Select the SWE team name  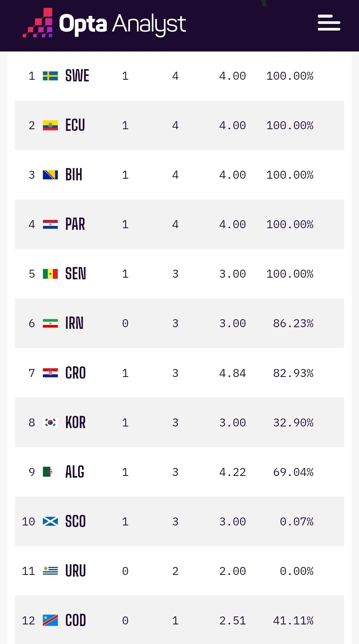pos(77,76)
